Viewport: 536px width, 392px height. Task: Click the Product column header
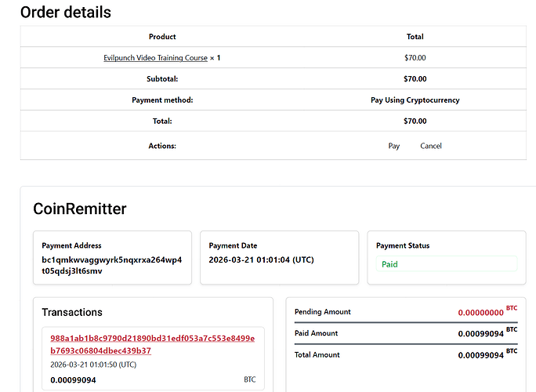(x=162, y=37)
